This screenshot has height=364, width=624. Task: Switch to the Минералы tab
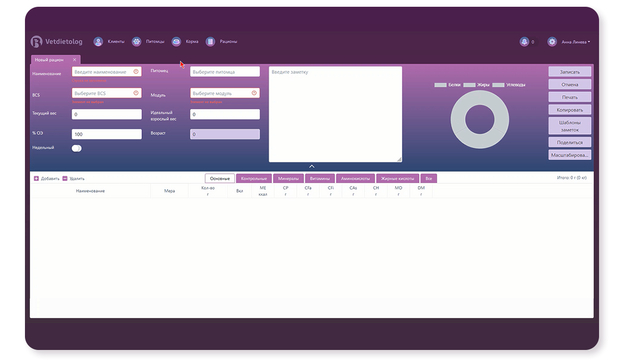click(288, 178)
